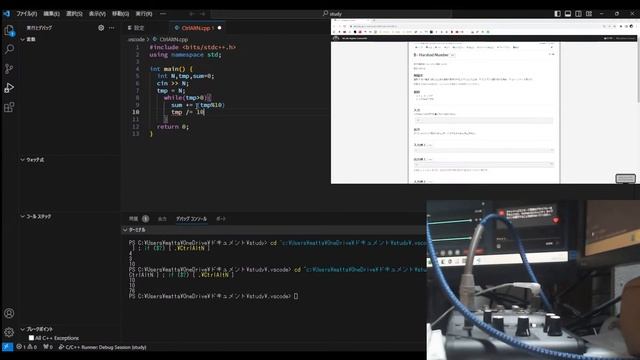Viewport: 640px width, 360px height.
Task: Click the '#include <bits/stdc++.h>' line
Action: coord(192,47)
